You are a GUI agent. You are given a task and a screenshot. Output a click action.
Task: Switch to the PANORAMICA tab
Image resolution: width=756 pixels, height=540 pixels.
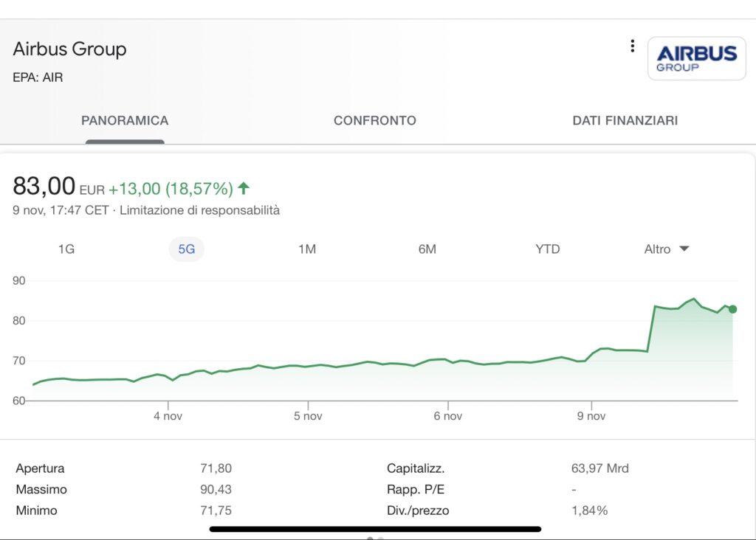tap(125, 120)
